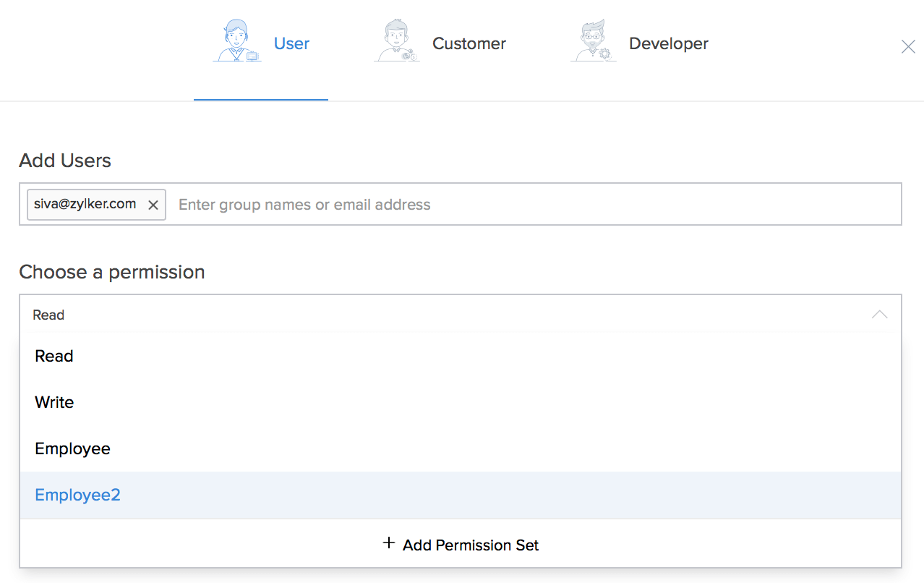The height and width of the screenshot is (583, 924).
Task: Click the permission dropdown showing Read
Action: pos(434,315)
